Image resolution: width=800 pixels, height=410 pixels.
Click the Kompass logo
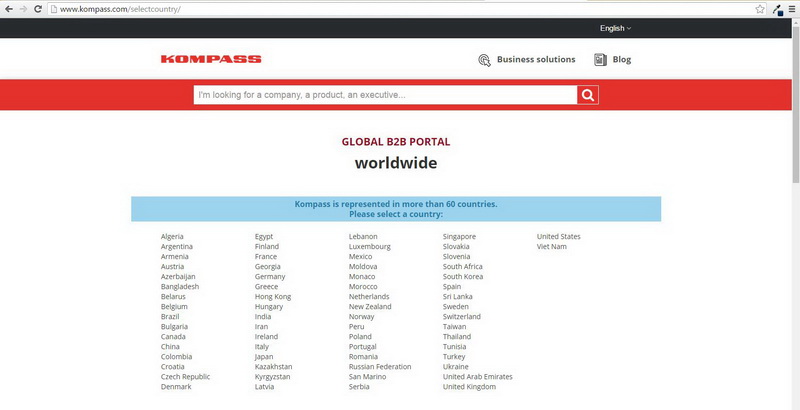pos(211,59)
